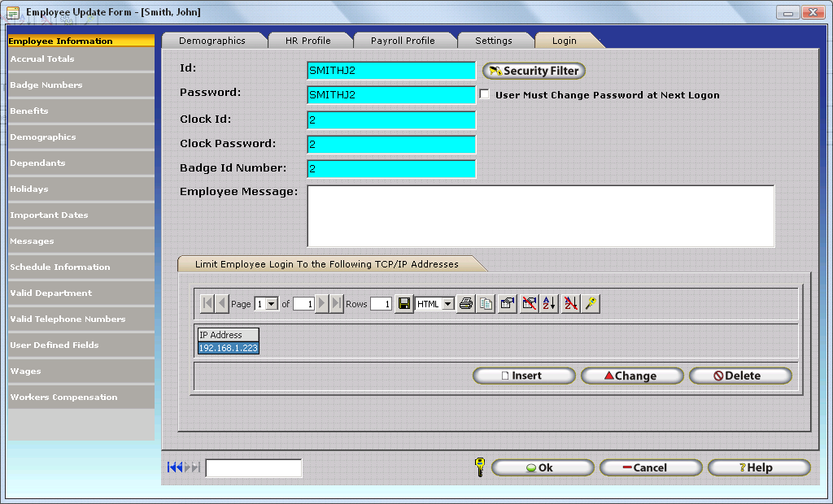Click the grid properties icon beside copy

(x=508, y=304)
